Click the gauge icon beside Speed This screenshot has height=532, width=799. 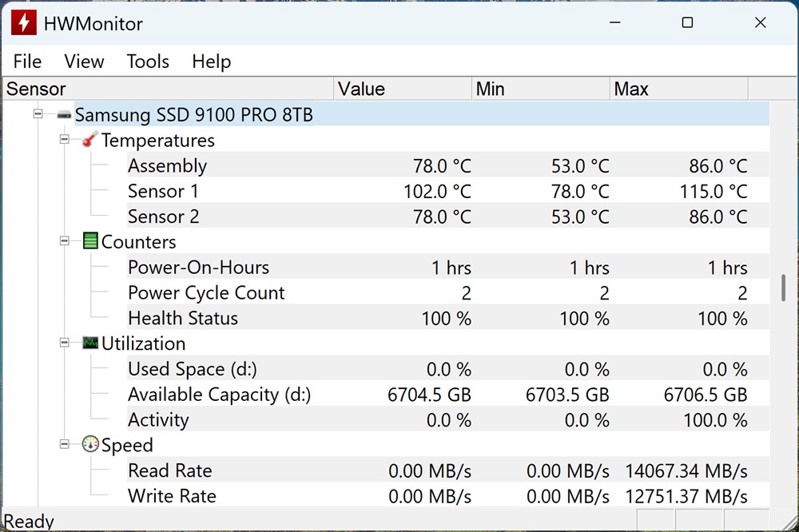[x=90, y=445]
